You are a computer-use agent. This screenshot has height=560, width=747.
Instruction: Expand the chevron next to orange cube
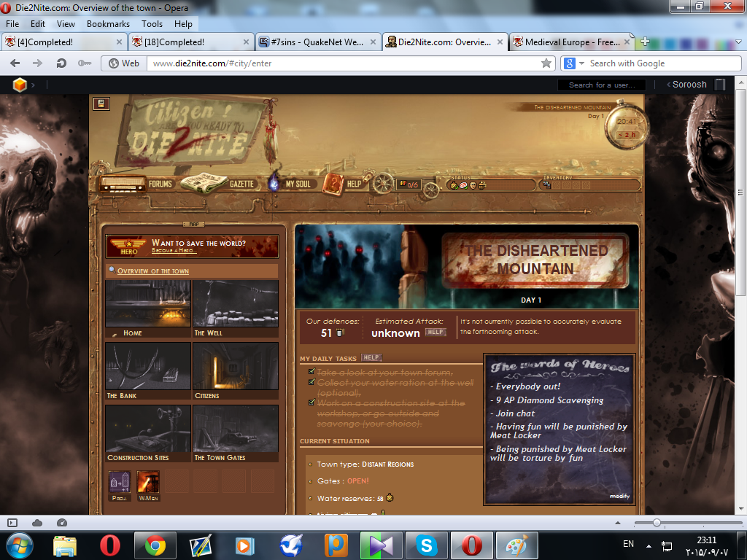point(33,85)
